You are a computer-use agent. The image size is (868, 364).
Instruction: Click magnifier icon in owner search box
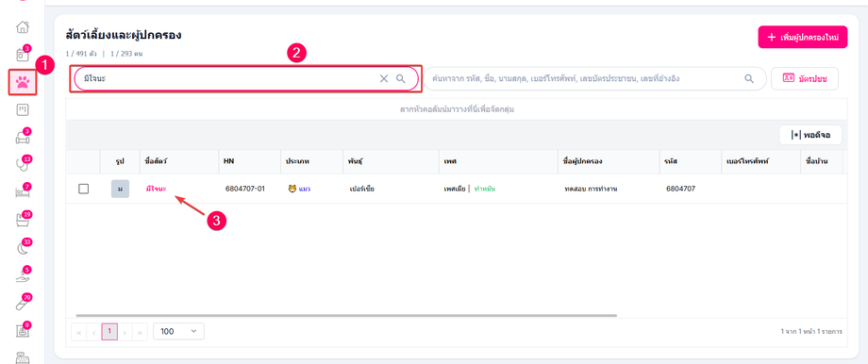click(749, 78)
